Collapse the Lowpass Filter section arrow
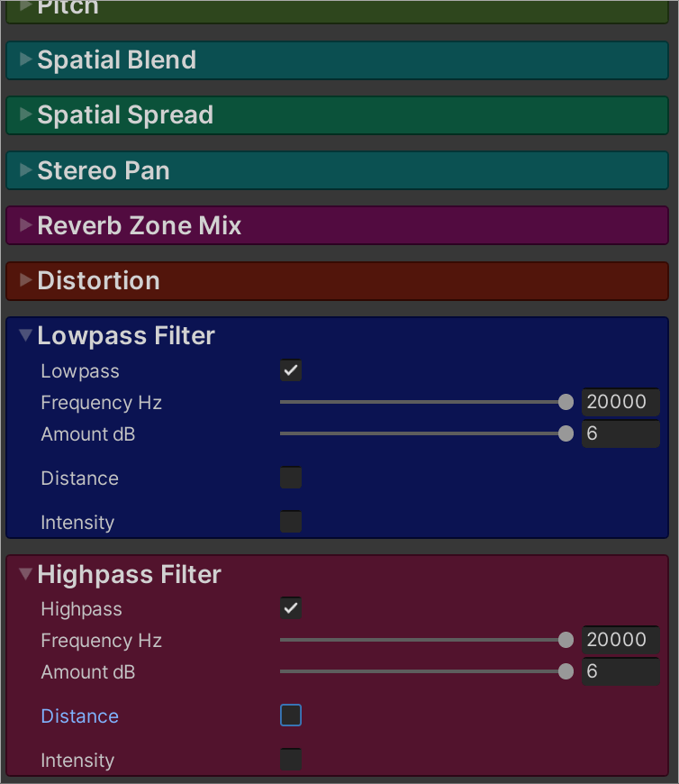This screenshot has width=679, height=784. (25, 336)
